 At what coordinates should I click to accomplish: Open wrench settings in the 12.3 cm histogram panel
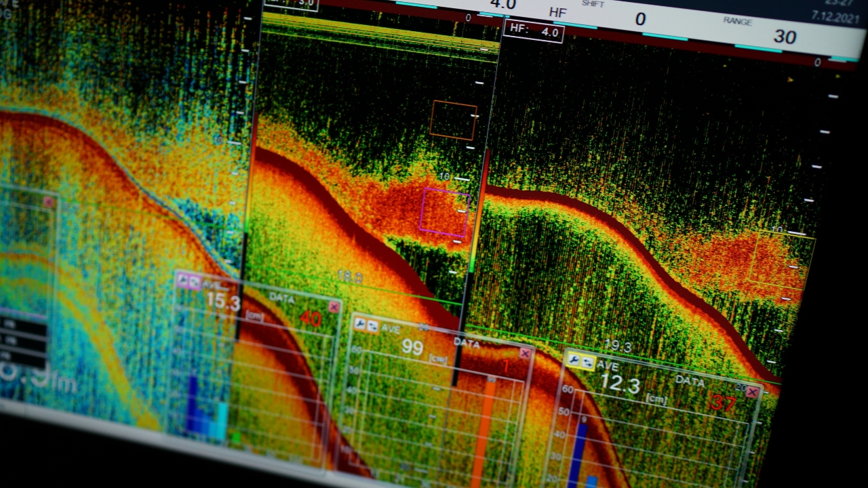tap(574, 361)
